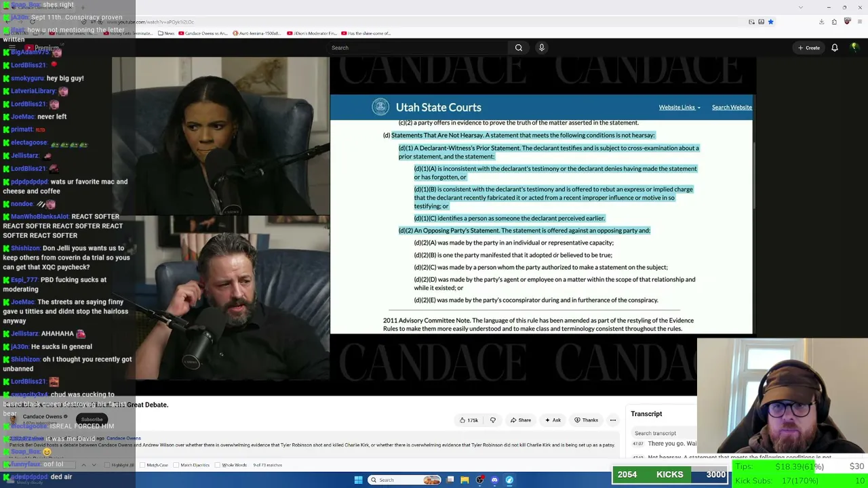Click the Transcript panel search field

663,433
